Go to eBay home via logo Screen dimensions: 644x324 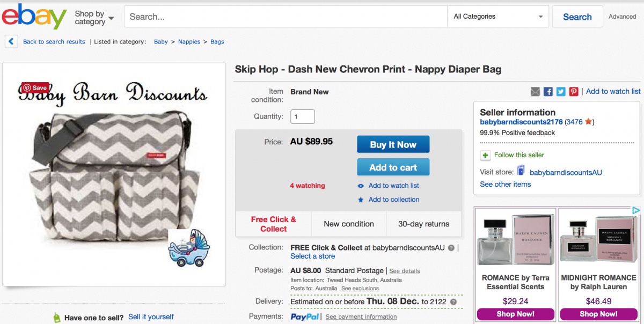coord(34,17)
